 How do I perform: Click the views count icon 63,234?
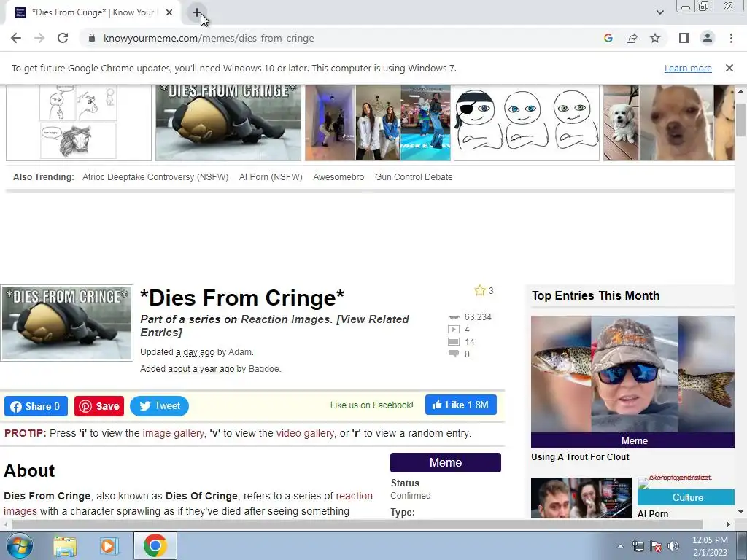pos(454,317)
